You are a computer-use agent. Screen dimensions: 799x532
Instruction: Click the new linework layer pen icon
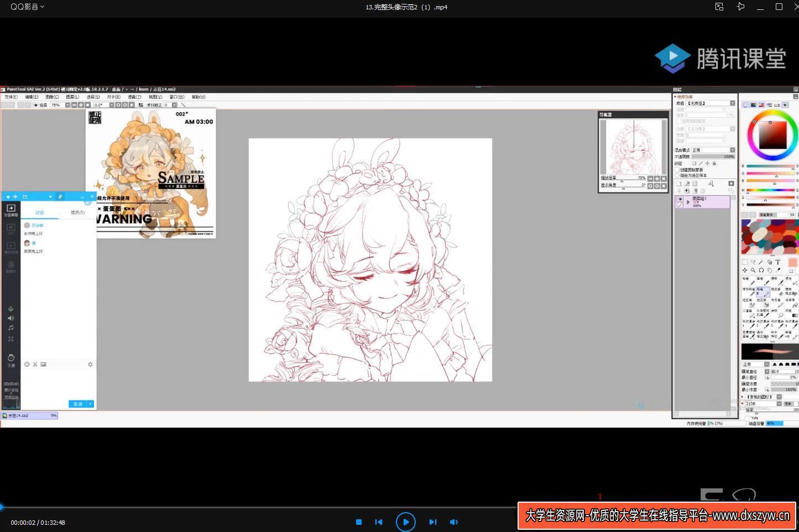coord(687,183)
